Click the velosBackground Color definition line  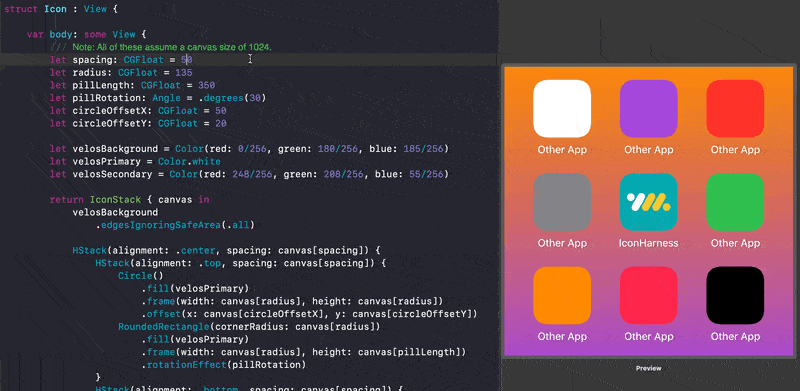(x=249, y=149)
